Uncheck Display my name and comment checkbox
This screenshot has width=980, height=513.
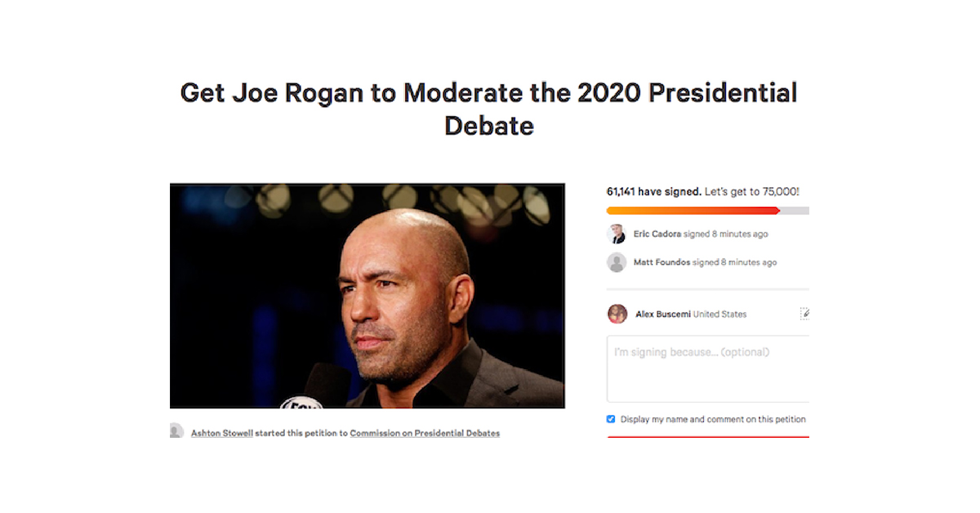coord(611,419)
